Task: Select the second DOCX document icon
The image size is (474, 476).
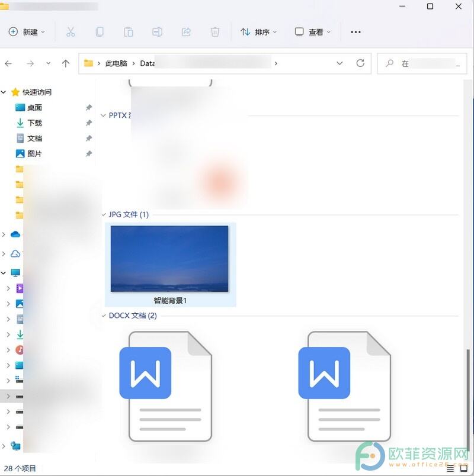Action: (x=345, y=386)
